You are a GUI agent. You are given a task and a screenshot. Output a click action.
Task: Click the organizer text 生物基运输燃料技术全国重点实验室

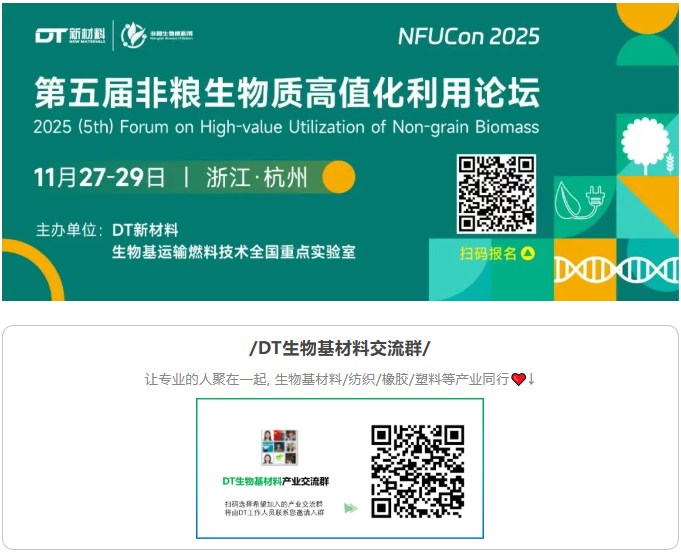coord(234,252)
